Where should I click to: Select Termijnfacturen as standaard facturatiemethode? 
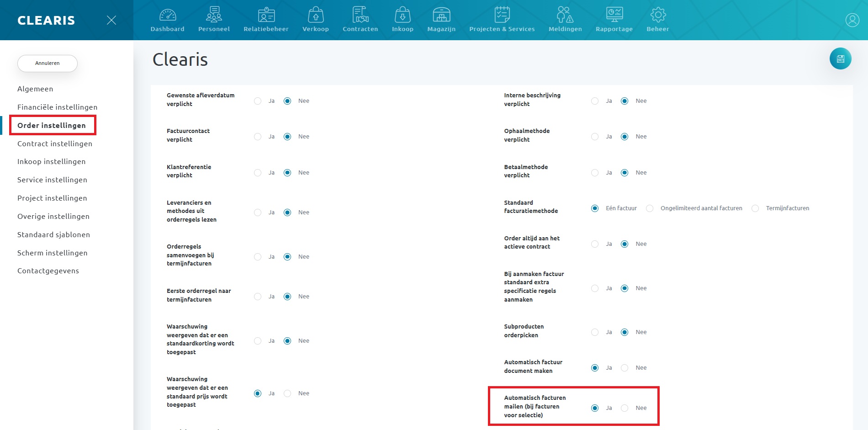[755, 208]
